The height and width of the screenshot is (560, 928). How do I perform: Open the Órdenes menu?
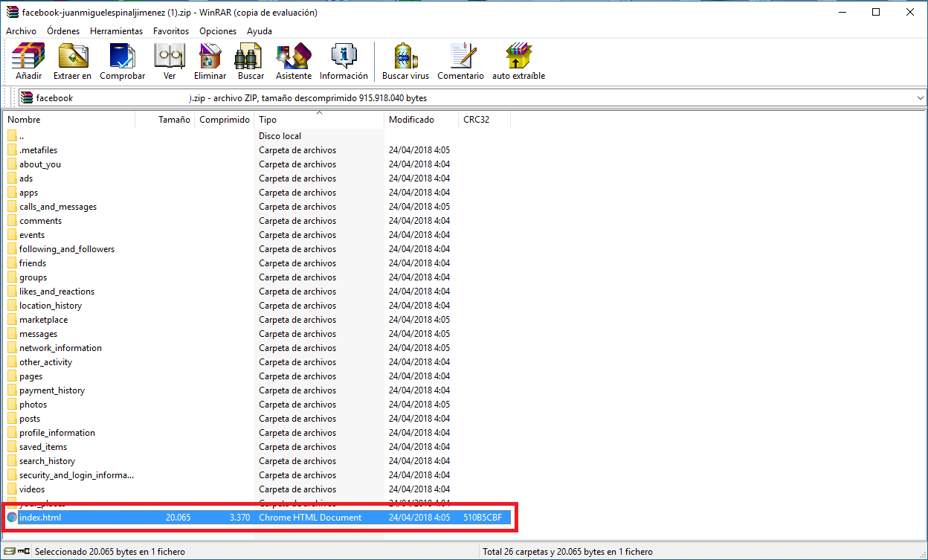63,31
